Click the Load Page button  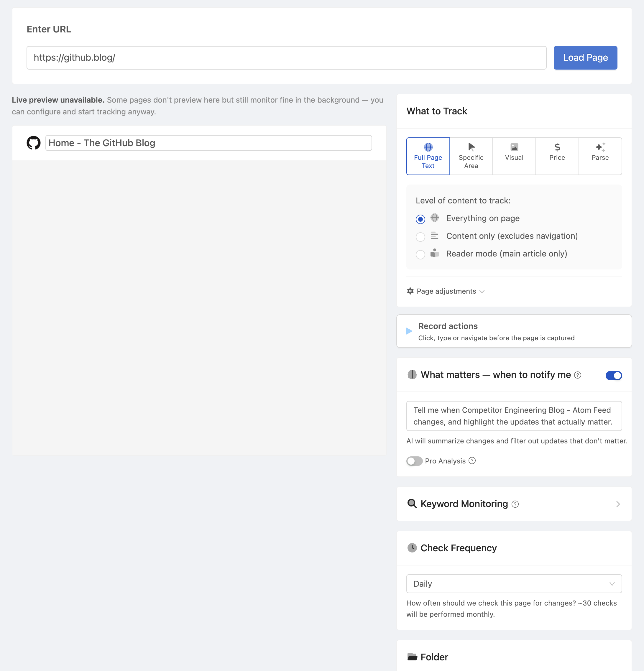pyautogui.click(x=585, y=57)
